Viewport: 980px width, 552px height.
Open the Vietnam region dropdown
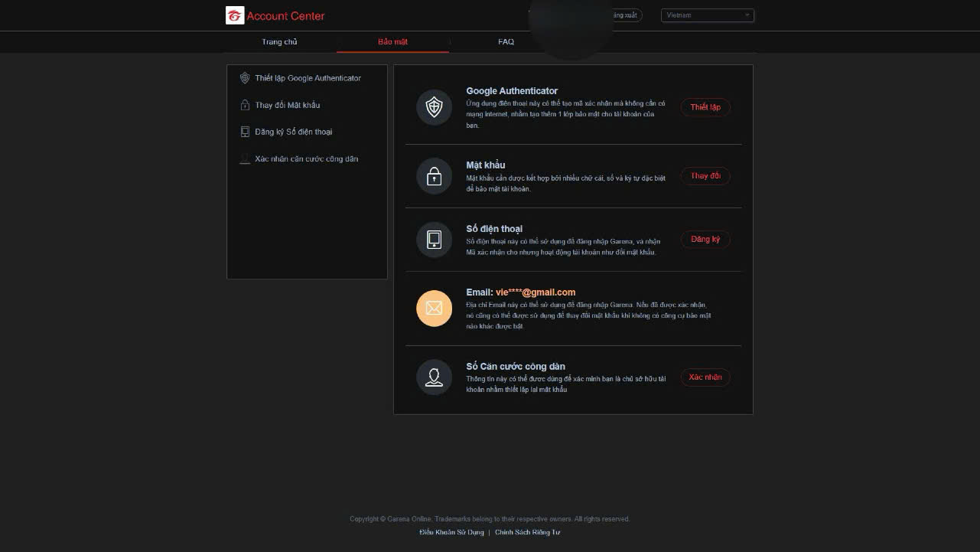[x=707, y=15]
